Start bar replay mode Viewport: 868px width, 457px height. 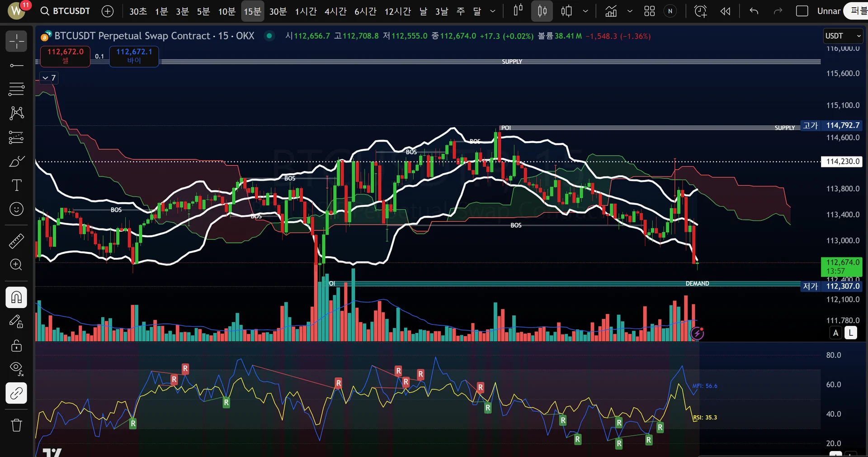725,11
